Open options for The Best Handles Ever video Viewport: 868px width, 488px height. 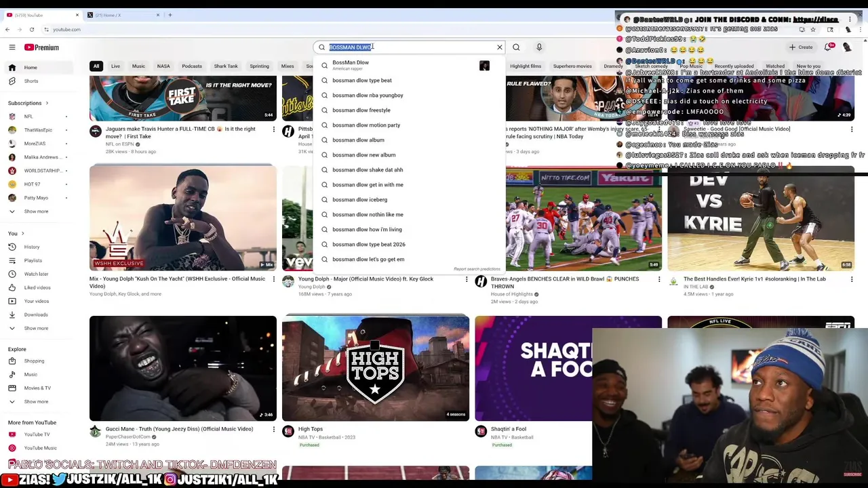(x=852, y=279)
